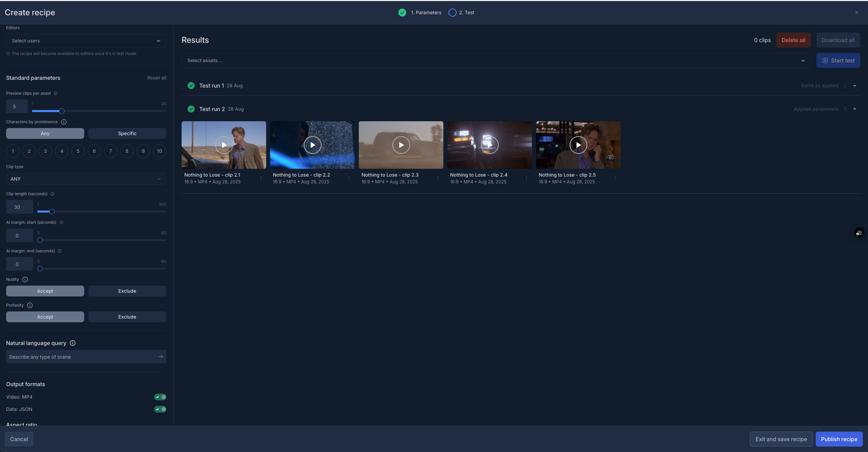868x452 pixels.
Task: Click the Test run 2 green checkmark
Action: pyautogui.click(x=191, y=109)
